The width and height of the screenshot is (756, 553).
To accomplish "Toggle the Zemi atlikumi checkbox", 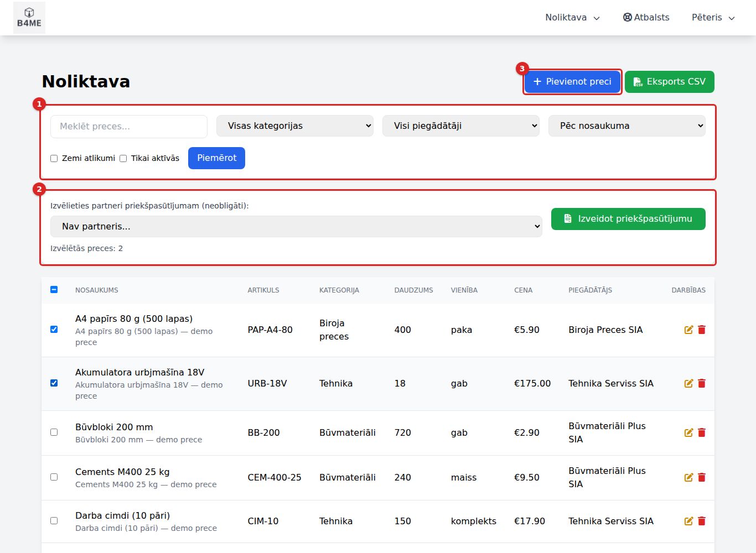I will point(54,158).
